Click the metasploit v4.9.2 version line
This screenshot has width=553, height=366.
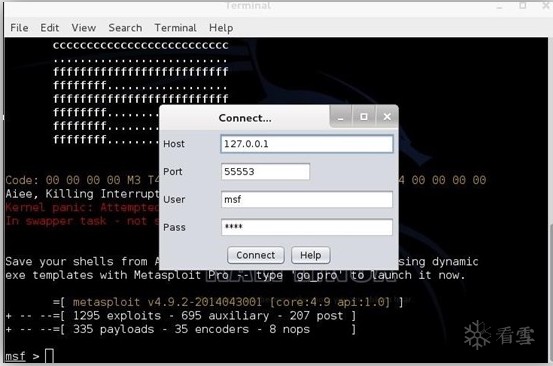(228, 302)
